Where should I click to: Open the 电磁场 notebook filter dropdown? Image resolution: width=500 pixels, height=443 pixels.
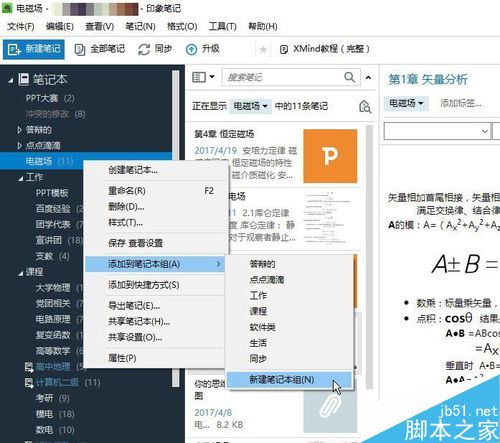coord(250,106)
